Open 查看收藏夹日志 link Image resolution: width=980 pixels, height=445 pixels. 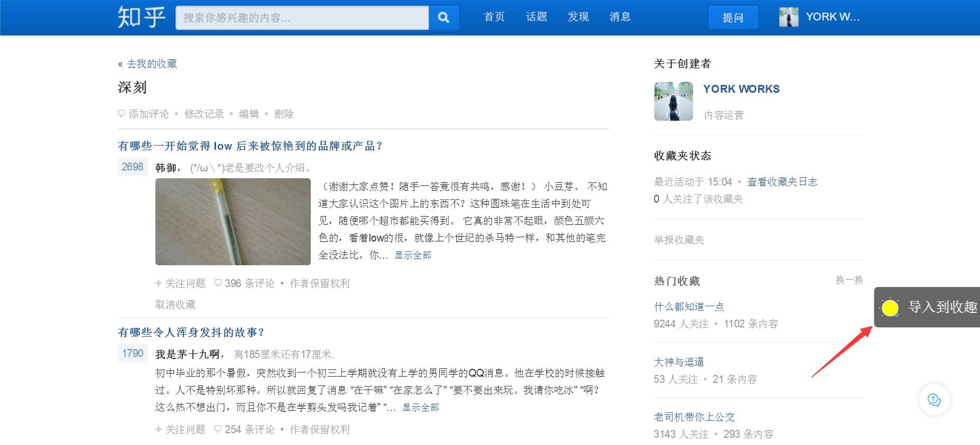782,182
